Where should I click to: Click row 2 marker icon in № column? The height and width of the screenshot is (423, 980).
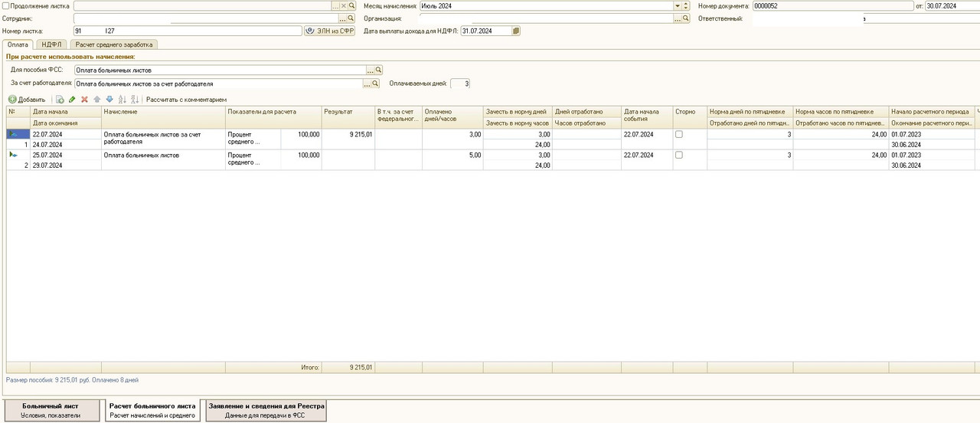(x=13, y=155)
